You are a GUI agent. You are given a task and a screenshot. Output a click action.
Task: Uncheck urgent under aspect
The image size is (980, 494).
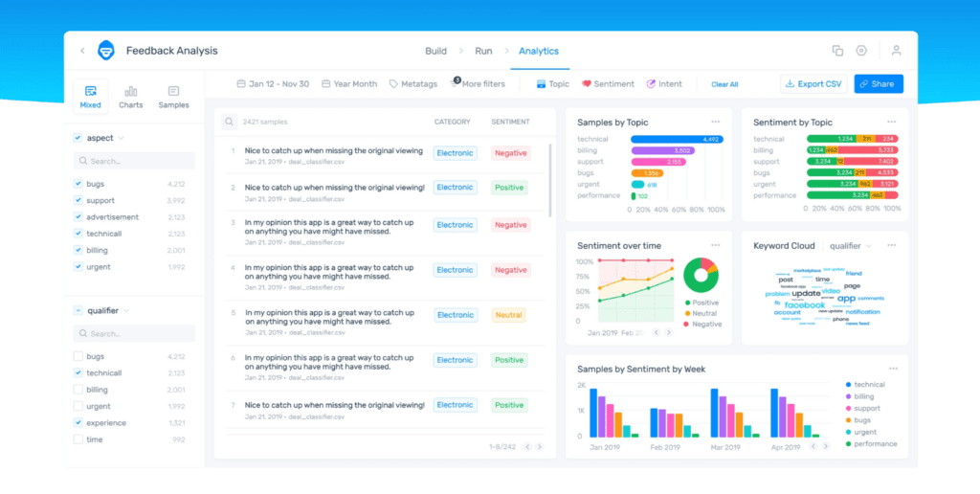click(x=78, y=267)
